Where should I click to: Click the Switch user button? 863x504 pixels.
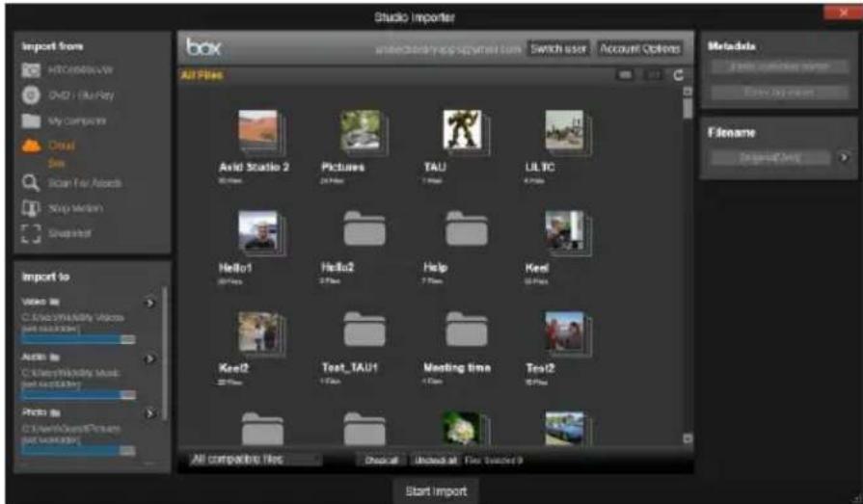[558, 49]
